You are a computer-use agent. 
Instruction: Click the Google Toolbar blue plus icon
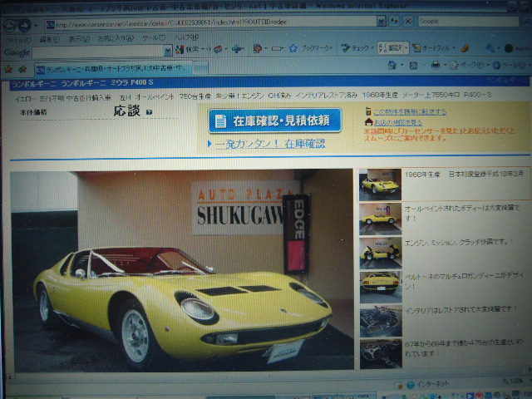pyautogui.click(x=237, y=49)
